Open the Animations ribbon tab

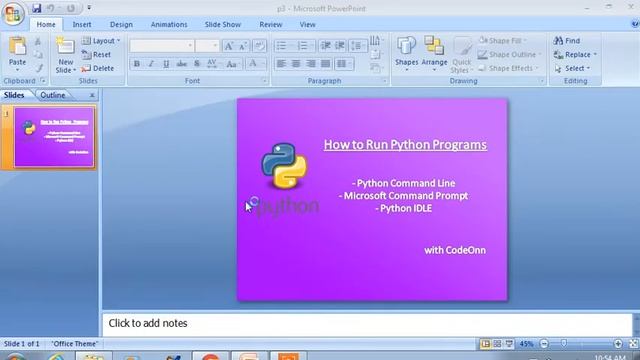click(169, 24)
